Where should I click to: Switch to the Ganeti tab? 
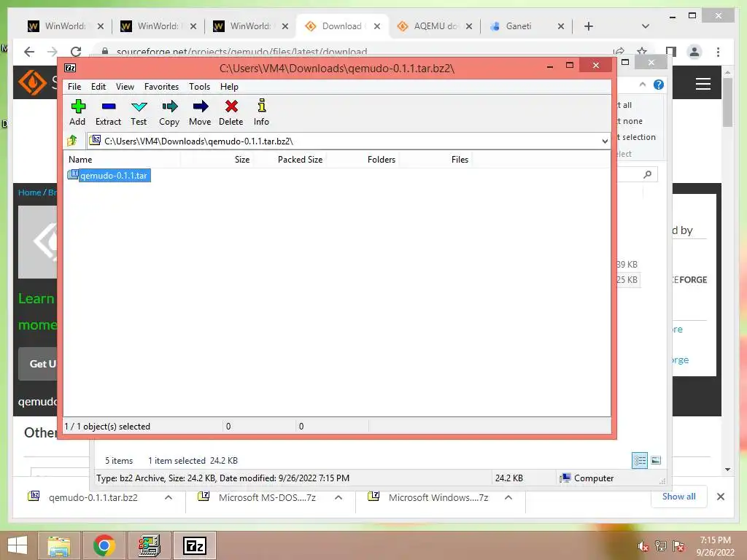[527, 26]
